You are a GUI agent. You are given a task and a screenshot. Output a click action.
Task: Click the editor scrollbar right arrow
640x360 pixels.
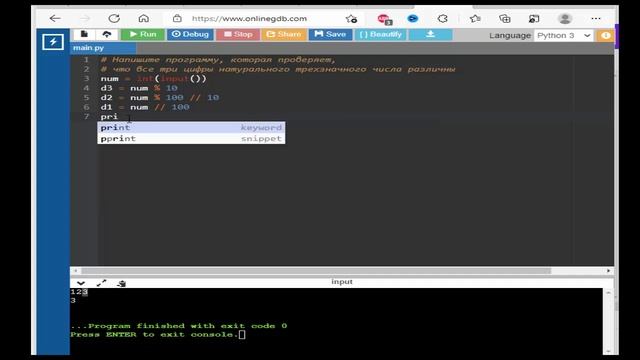608,271
